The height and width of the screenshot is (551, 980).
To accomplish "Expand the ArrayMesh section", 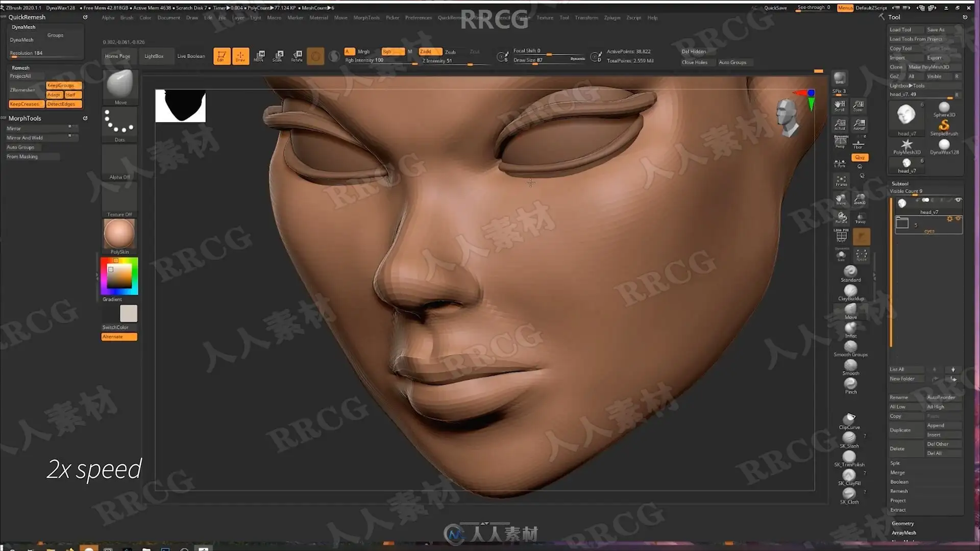I will 903,533.
